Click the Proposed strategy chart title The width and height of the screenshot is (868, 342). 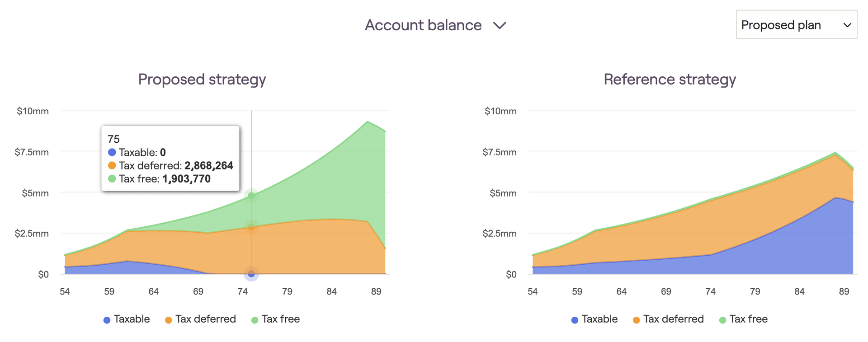202,80
